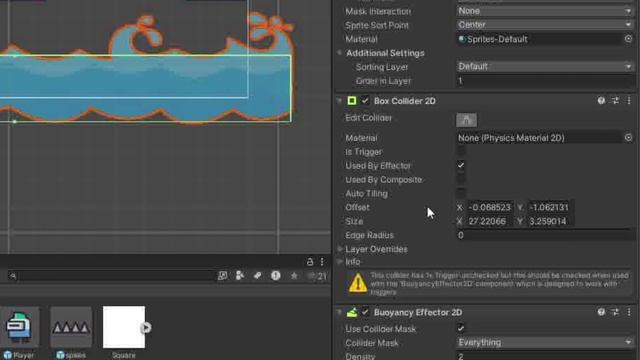Image resolution: width=640 pixels, height=360 pixels.
Task: Toggle the Project panel lock icon
Action: [x=310, y=262]
